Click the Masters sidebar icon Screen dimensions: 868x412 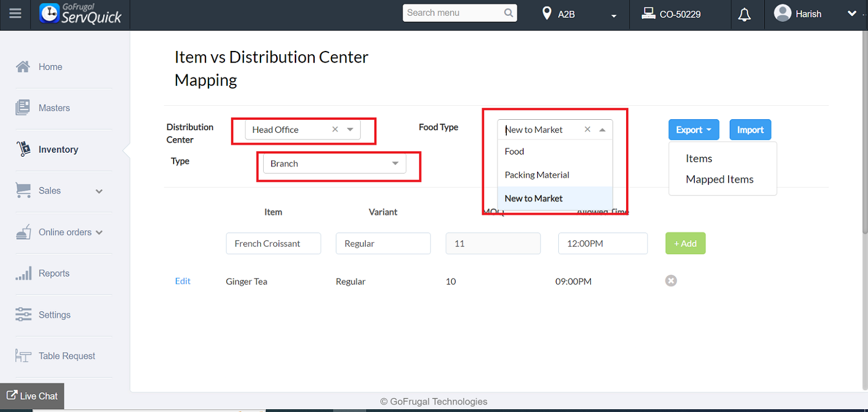tap(23, 107)
